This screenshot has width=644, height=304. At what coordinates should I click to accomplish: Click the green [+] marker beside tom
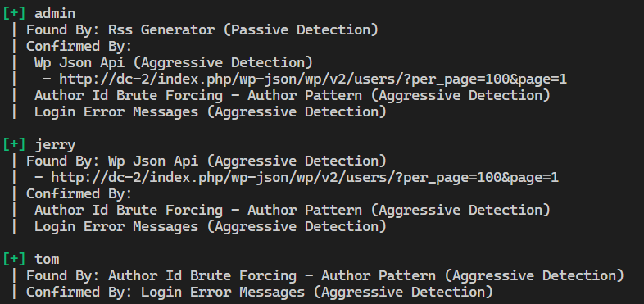tap(15, 259)
